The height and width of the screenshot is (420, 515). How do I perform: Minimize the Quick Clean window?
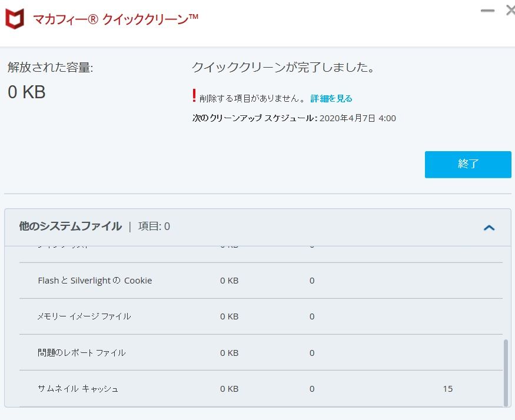(x=487, y=11)
